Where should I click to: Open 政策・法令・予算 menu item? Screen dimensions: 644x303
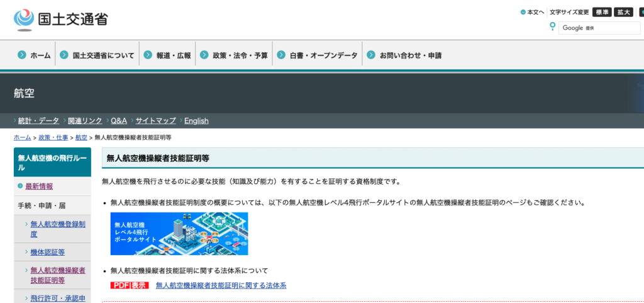tap(240, 55)
